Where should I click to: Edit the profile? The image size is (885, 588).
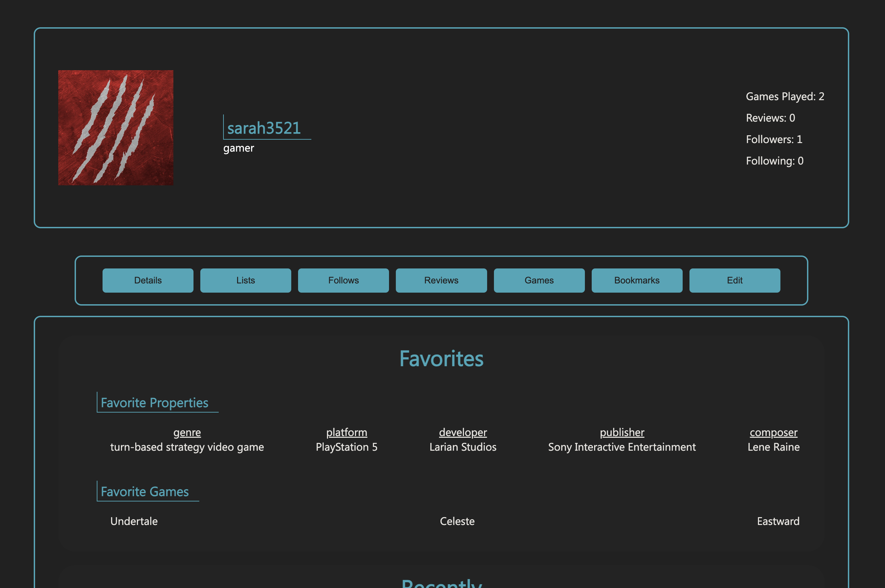click(x=734, y=280)
